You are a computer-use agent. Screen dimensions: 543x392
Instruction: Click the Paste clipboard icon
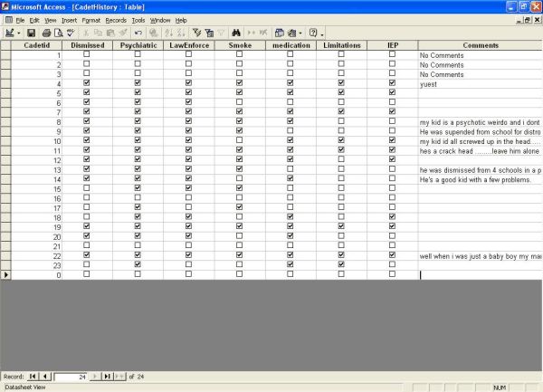pos(110,33)
